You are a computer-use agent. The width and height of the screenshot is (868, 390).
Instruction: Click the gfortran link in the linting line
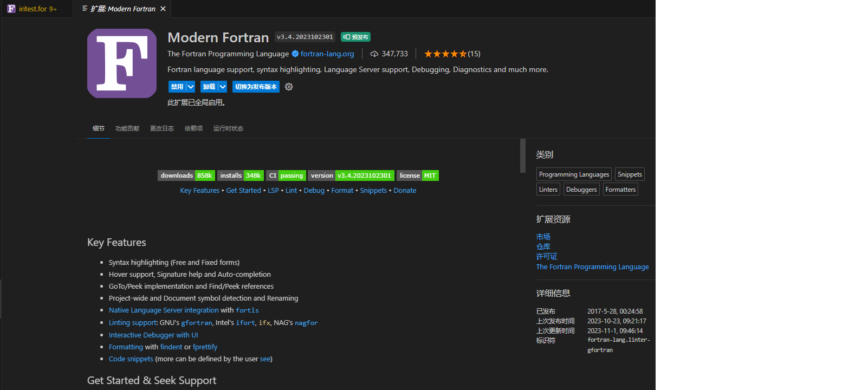pyautogui.click(x=197, y=323)
